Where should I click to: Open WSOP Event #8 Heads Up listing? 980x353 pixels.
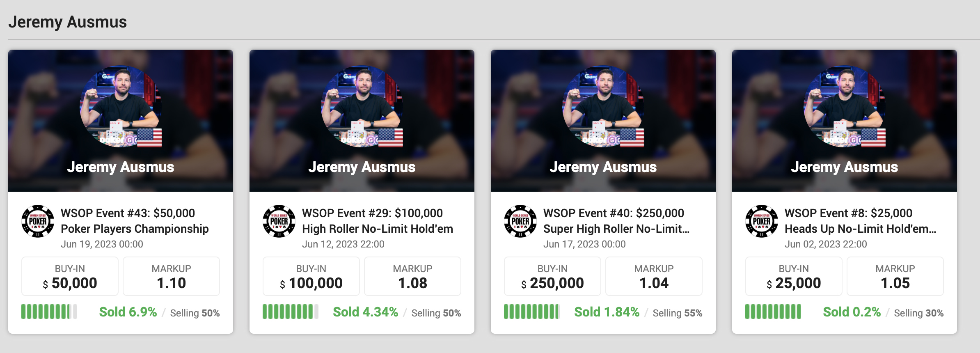(860, 221)
